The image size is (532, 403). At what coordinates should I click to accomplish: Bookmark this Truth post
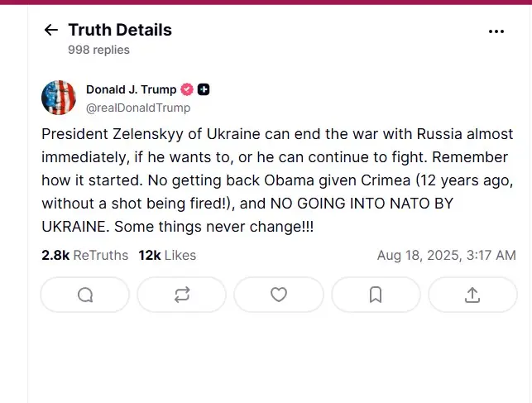pos(376,295)
